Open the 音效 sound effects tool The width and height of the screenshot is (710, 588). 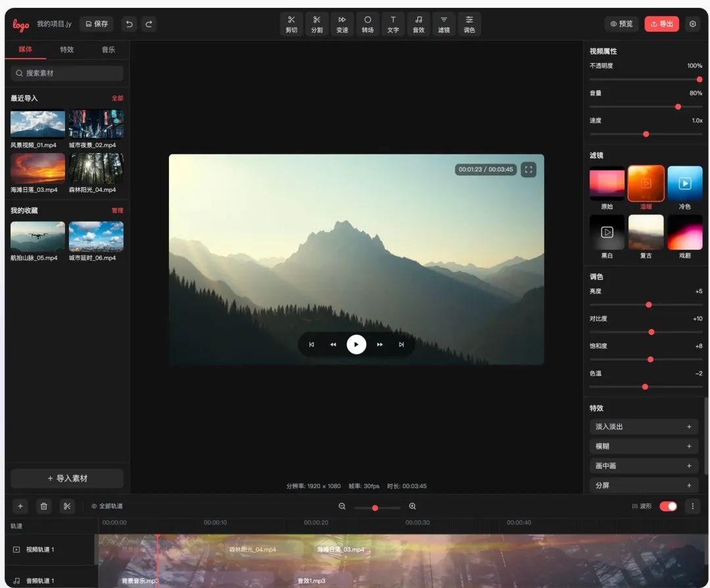(x=418, y=24)
